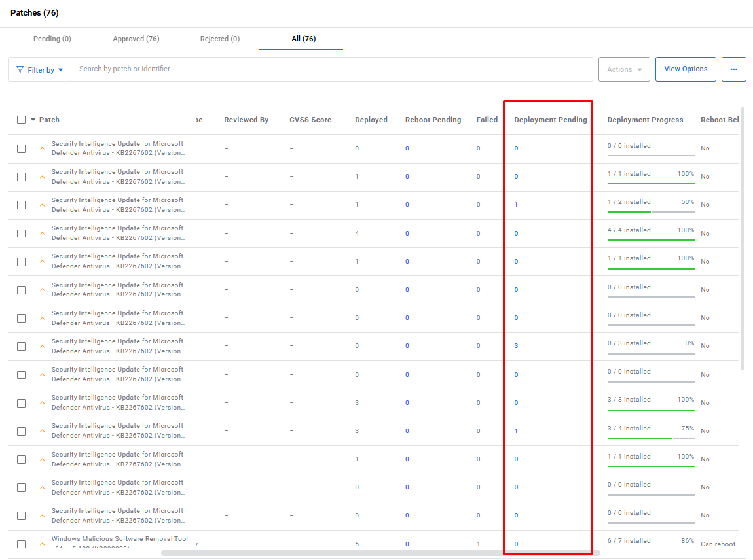
Task: Toggle sort arrow beside Patch column header
Action: click(33, 120)
